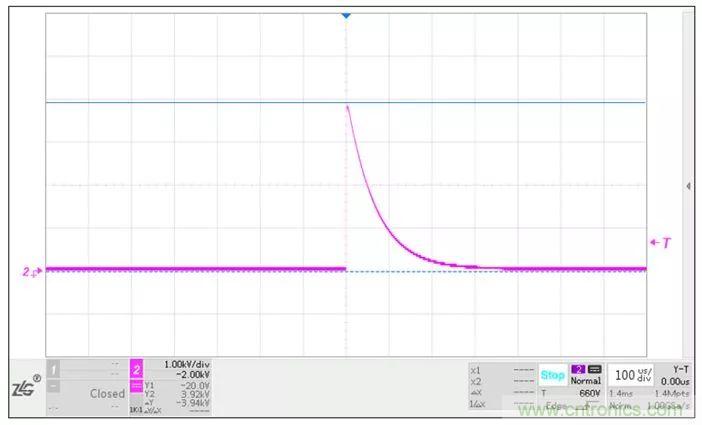Click the Normal trigger mode label
This screenshot has width=702, height=425.
point(585,381)
